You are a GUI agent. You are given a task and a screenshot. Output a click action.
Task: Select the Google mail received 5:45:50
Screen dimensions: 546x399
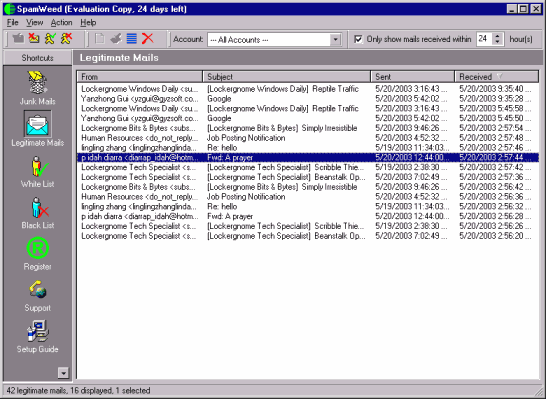[x=308, y=118]
